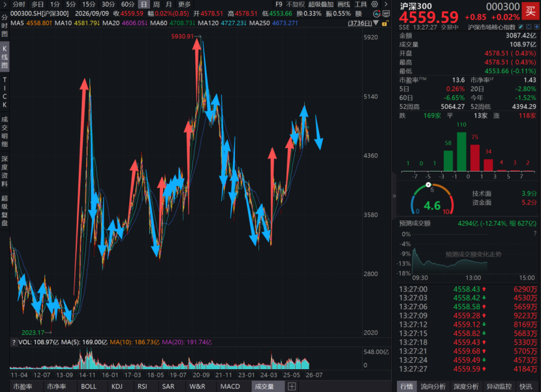Select the KDJ indicator tab
The width and height of the screenshot is (541, 392).
117,387
